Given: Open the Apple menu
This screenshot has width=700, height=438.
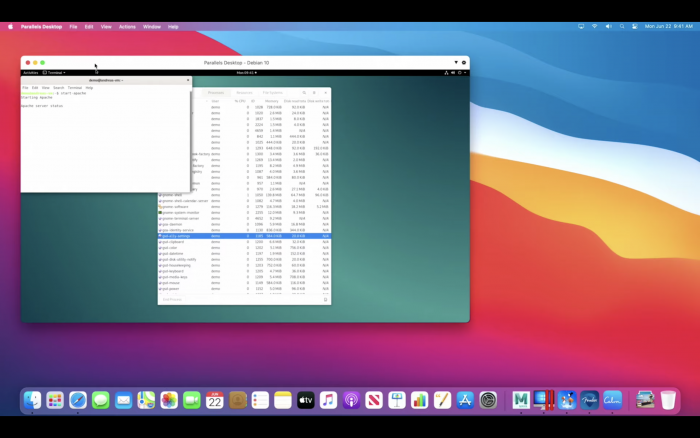Looking at the screenshot, I should 10,27.
